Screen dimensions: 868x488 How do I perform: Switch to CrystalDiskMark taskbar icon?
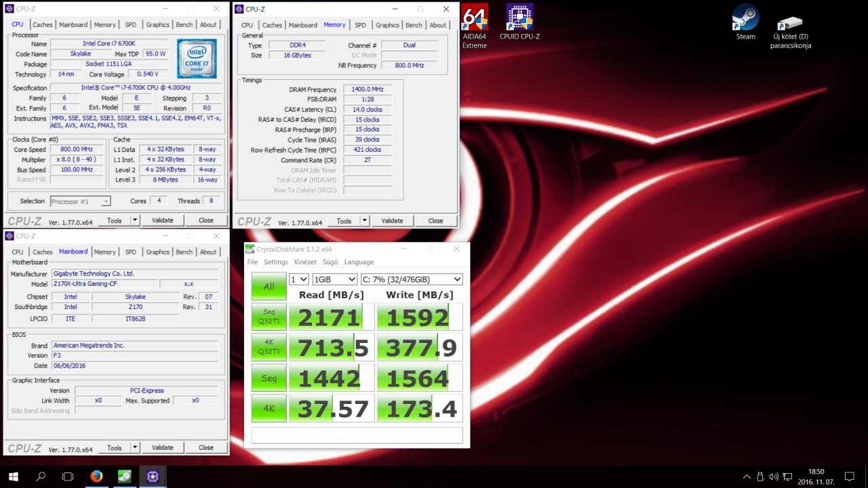[125, 476]
